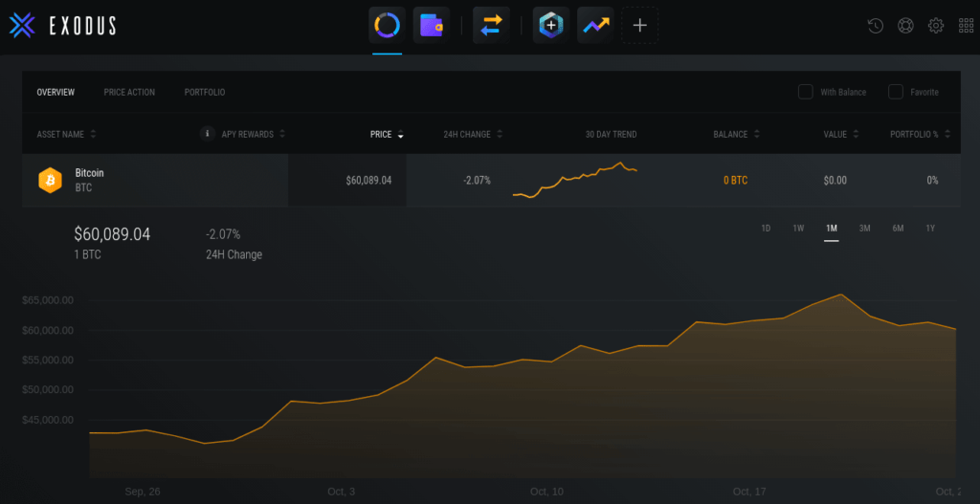Open the Wallet icon in top bar
The image size is (980, 504).
coord(432,26)
